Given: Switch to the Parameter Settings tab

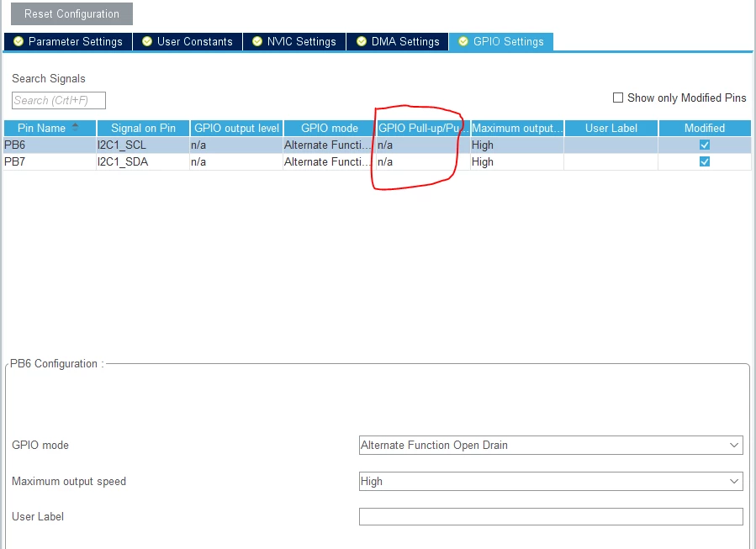Looking at the screenshot, I should [x=68, y=41].
